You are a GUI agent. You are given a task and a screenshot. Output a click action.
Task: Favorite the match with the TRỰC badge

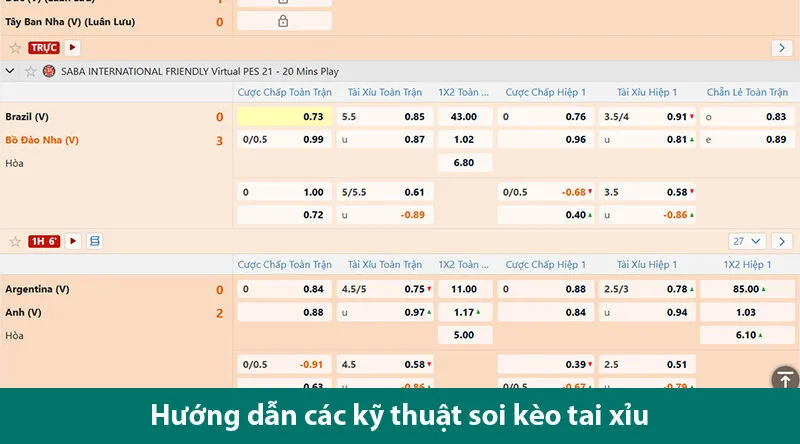pos(15,48)
